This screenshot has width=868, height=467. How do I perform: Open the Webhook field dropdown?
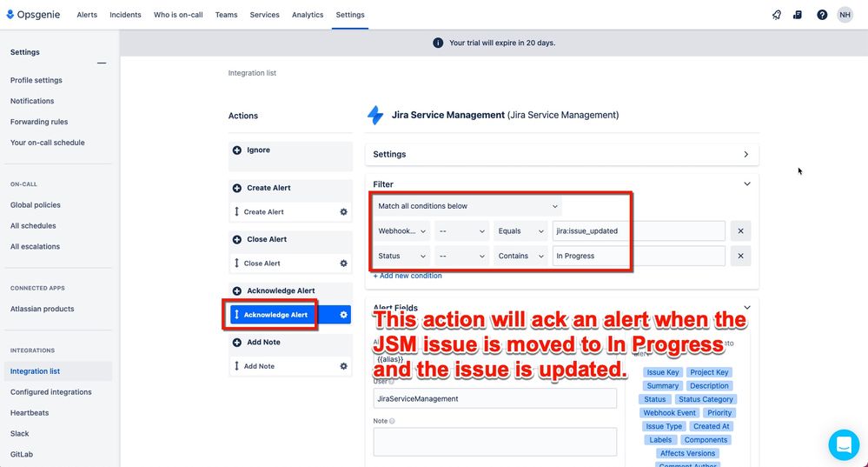[x=402, y=231]
